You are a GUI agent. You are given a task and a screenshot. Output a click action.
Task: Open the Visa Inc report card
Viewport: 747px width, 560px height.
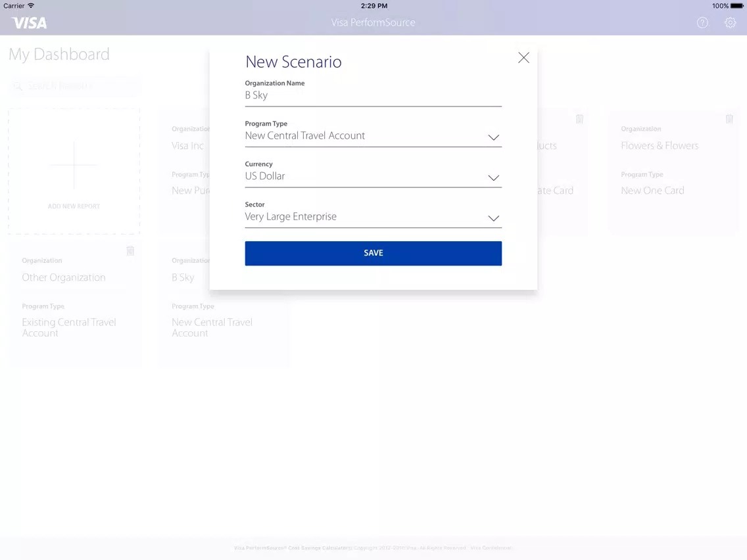tap(184, 172)
